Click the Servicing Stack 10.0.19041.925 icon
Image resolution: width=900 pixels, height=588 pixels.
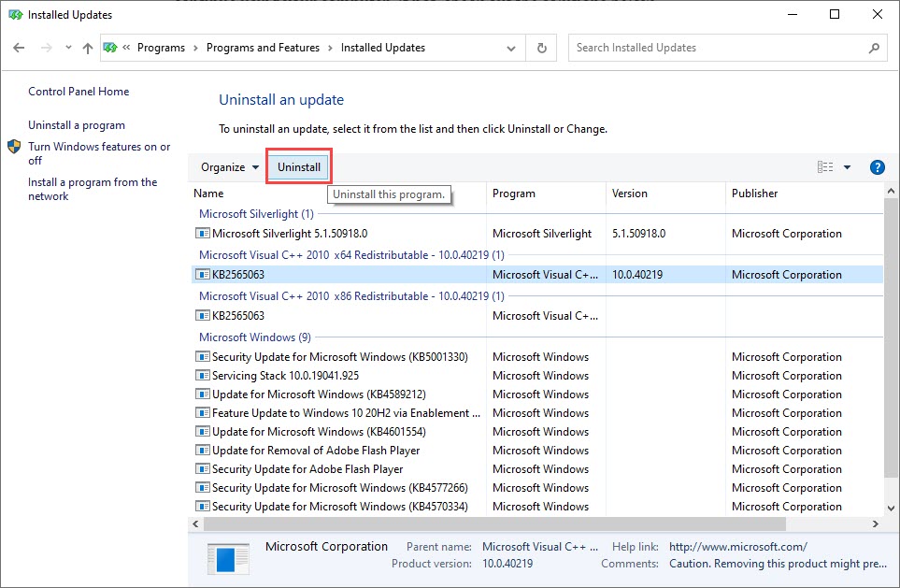click(x=203, y=376)
